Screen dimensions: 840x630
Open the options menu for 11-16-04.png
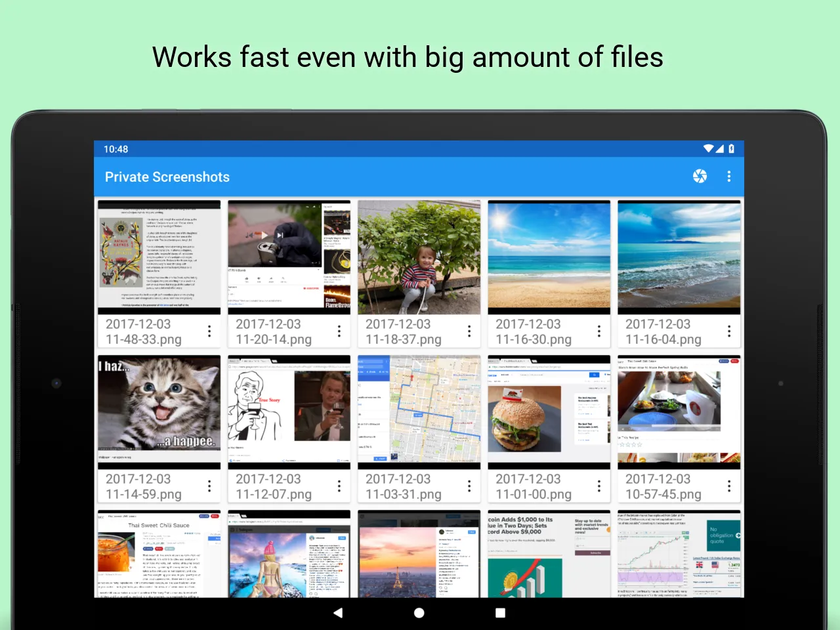[729, 331]
